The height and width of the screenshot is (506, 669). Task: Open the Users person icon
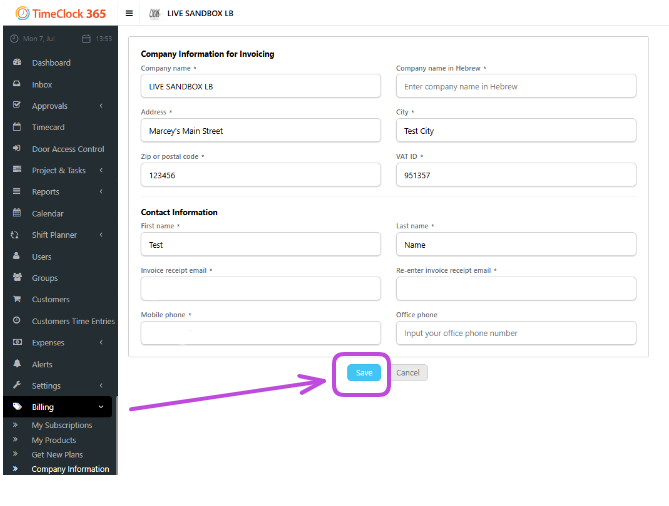click(16, 257)
